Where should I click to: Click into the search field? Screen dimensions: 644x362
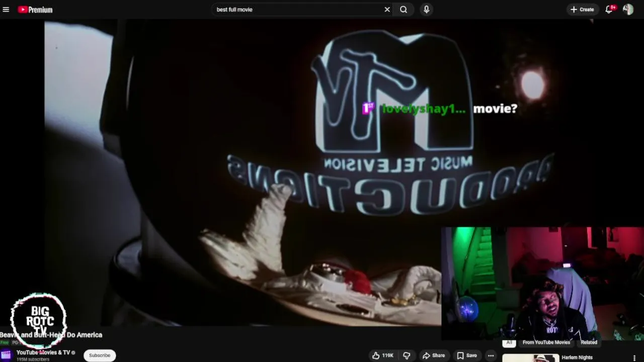(297, 10)
